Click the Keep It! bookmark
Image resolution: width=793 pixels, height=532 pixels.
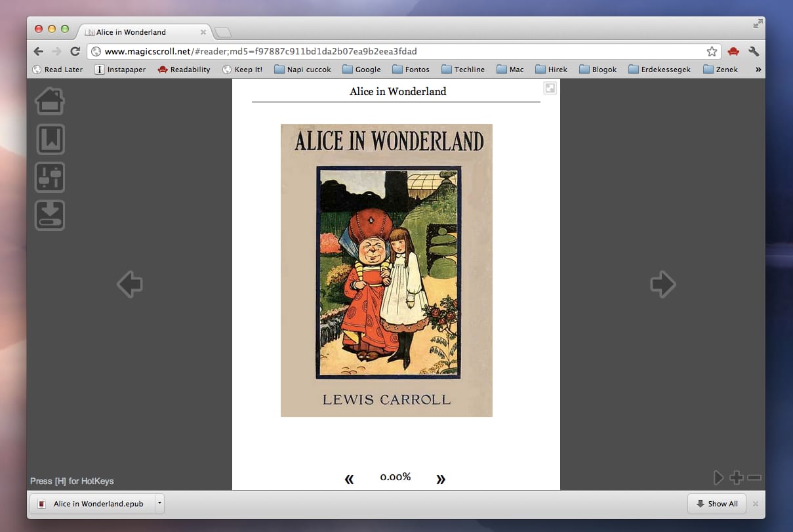coord(242,70)
